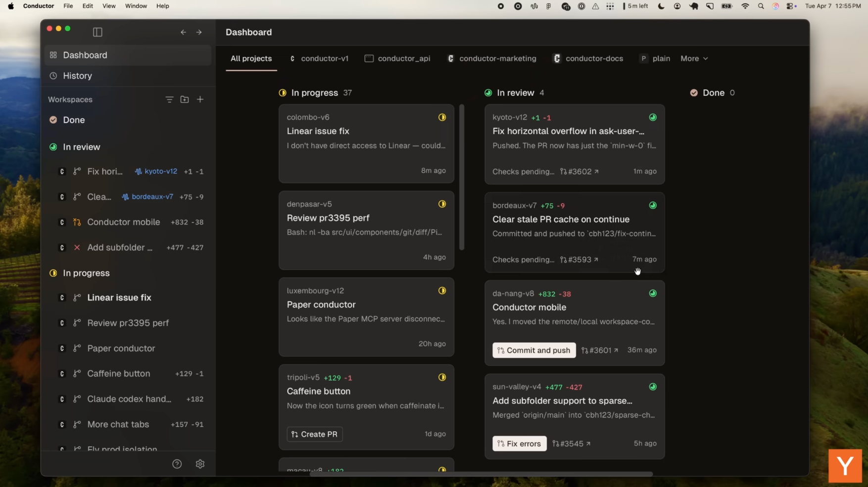
Task: Click the Done column header
Action: point(713,93)
